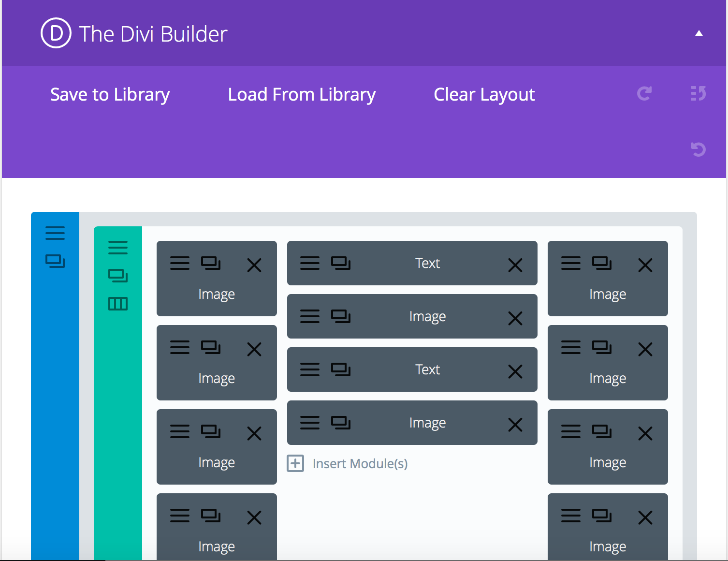Open settings of the first Text module
The image size is (728, 561).
[x=310, y=263]
